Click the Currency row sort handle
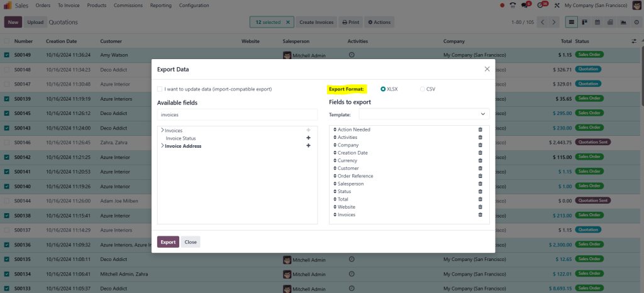This screenshot has height=293, width=644. coord(335,160)
